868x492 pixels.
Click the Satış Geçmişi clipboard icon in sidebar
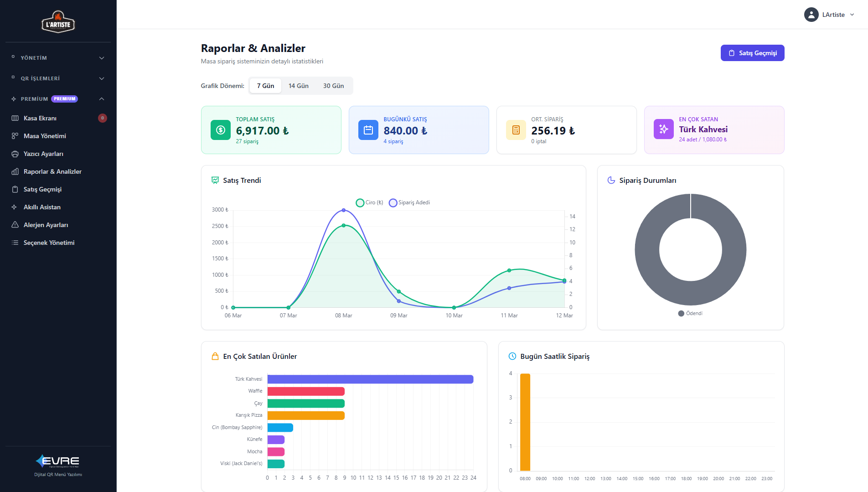(x=15, y=189)
